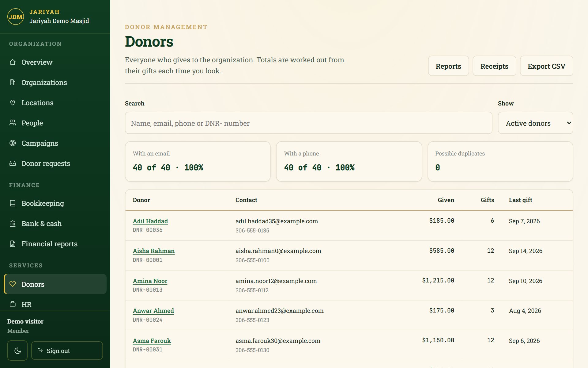Open the Active donors filter dropdown
The width and height of the screenshot is (588, 368).
tap(535, 123)
